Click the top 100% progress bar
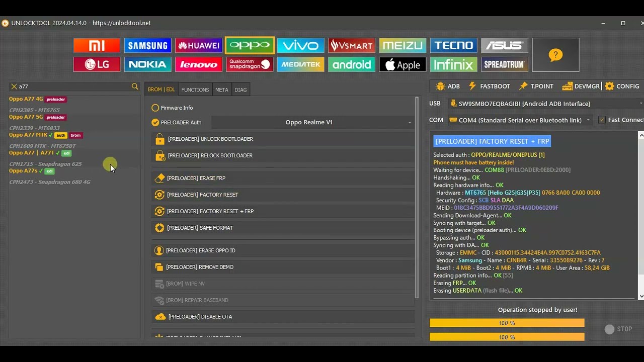 click(x=507, y=323)
